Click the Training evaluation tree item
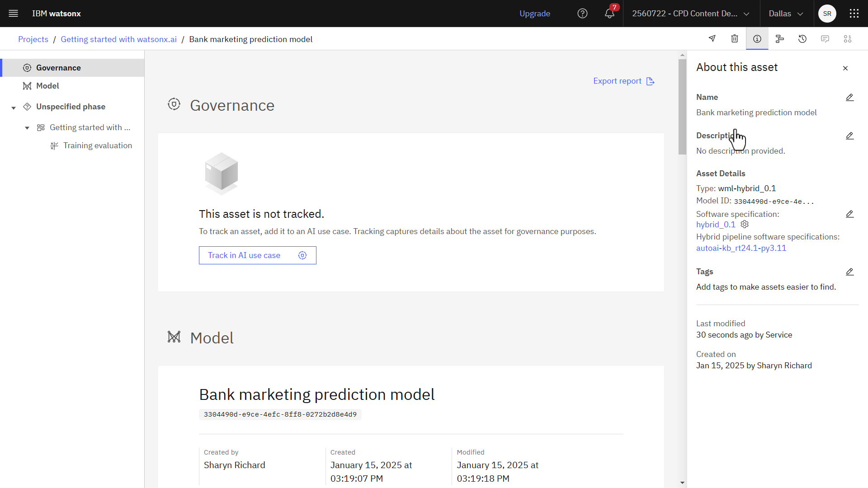The width and height of the screenshot is (868, 488). (98, 145)
